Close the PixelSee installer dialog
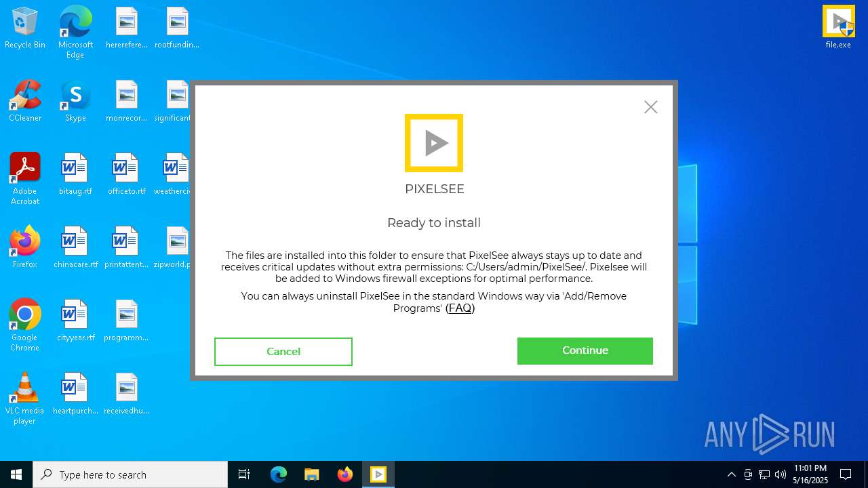Viewport: 868px width, 488px height. 651,107
